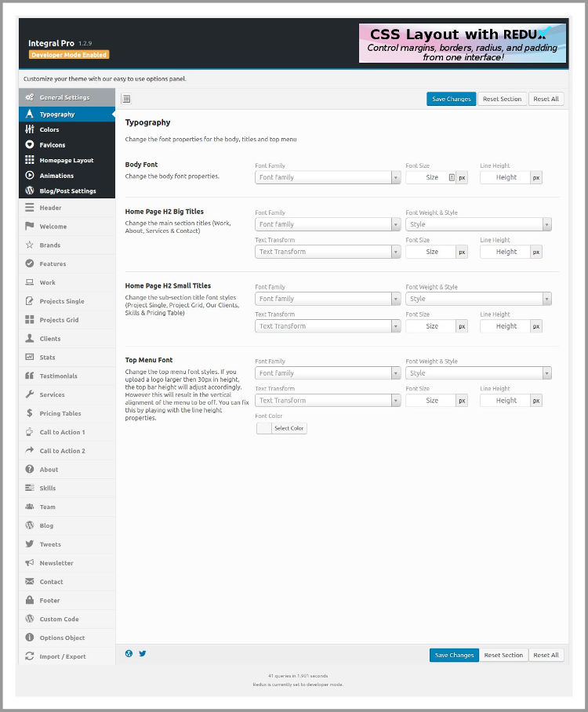Click the Pricing Tables dollar icon

tap(30, 412)
